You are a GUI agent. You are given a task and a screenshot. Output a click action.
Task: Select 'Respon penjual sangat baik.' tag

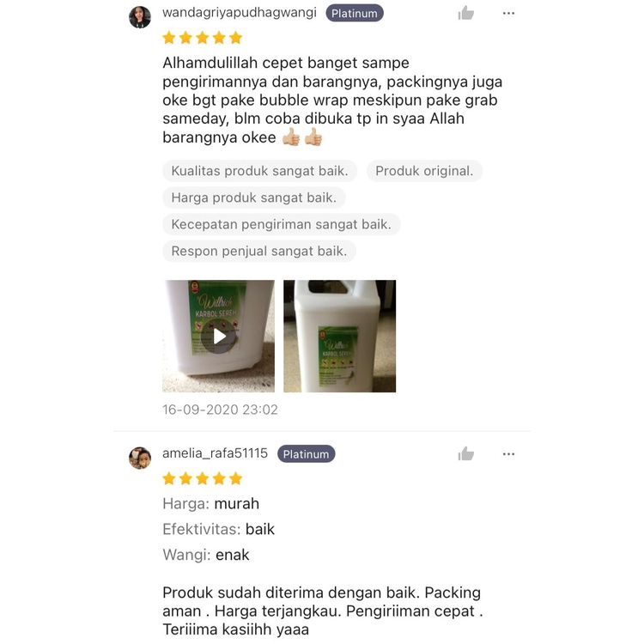[x=259, y=251]
